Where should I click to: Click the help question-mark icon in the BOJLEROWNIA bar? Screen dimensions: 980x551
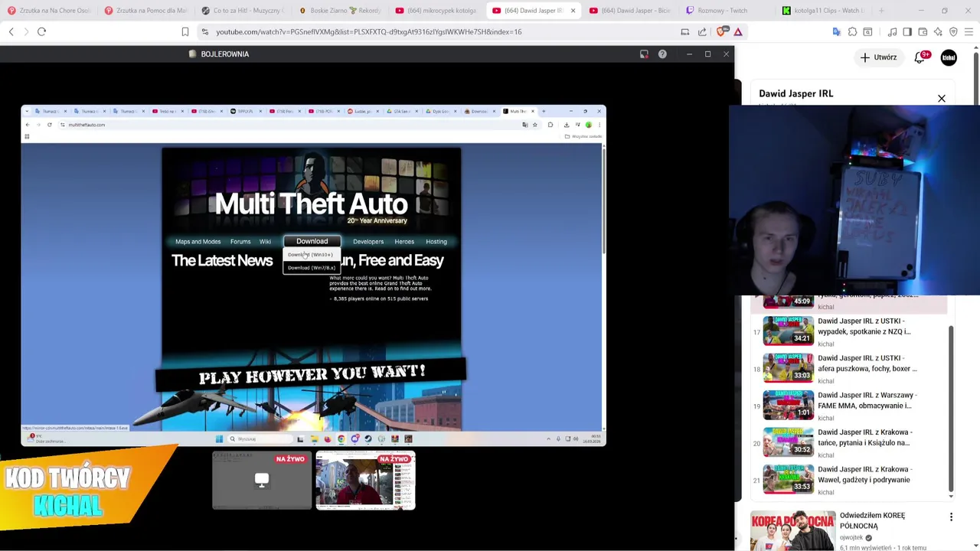coord(662,54)
